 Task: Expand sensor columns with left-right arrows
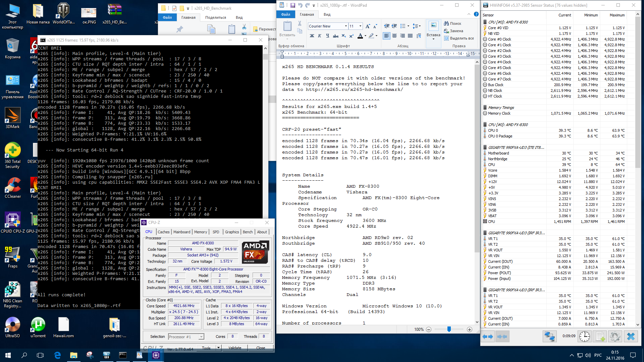488,336
